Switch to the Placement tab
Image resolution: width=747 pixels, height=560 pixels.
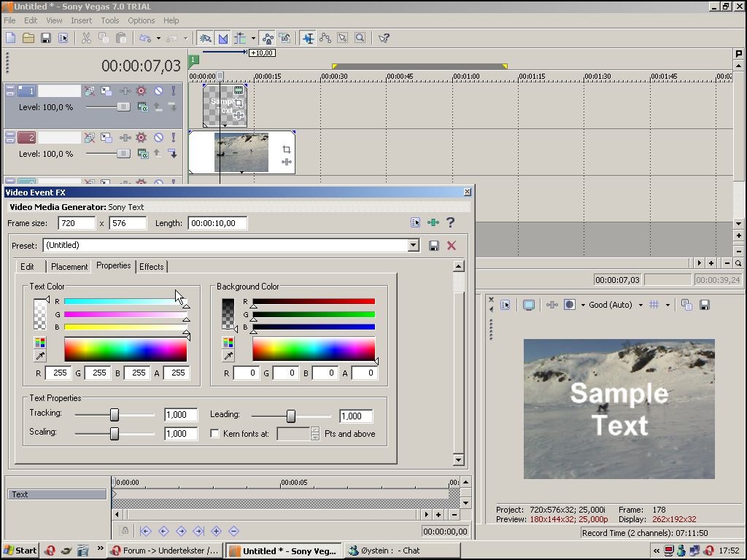pos(69,267)
